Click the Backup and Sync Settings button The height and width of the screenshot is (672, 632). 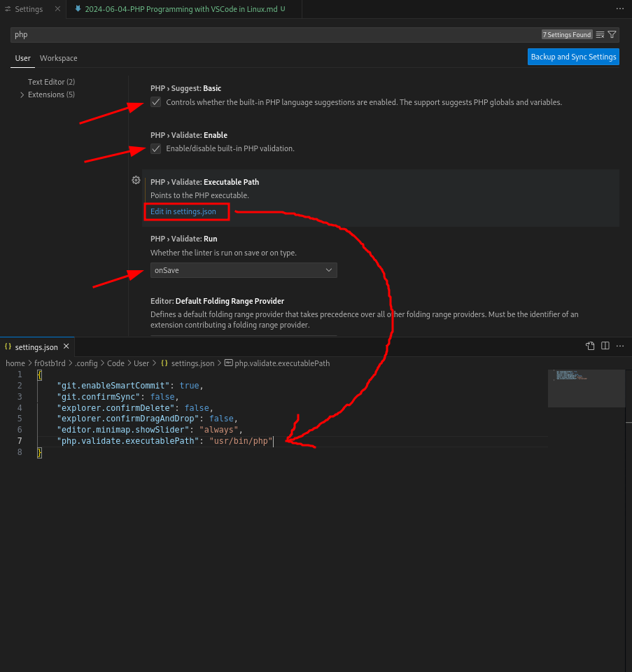573,57
